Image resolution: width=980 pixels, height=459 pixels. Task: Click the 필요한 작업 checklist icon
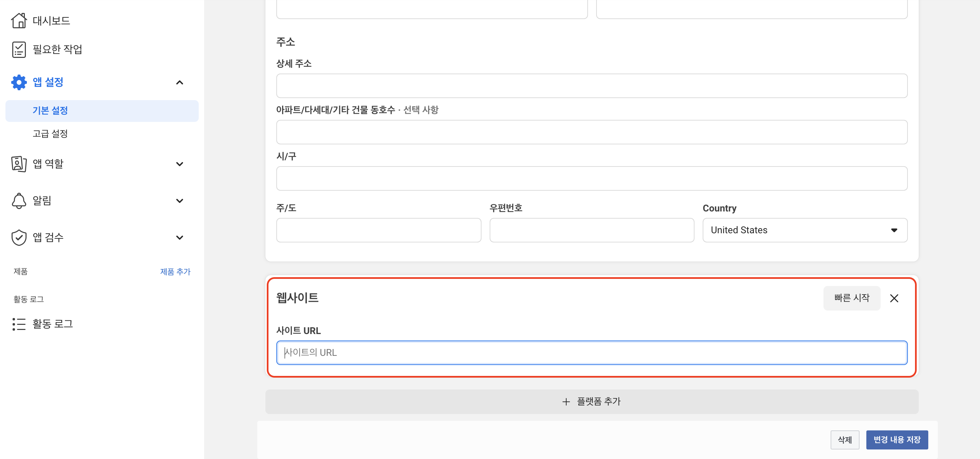click(x=19, y=49)
